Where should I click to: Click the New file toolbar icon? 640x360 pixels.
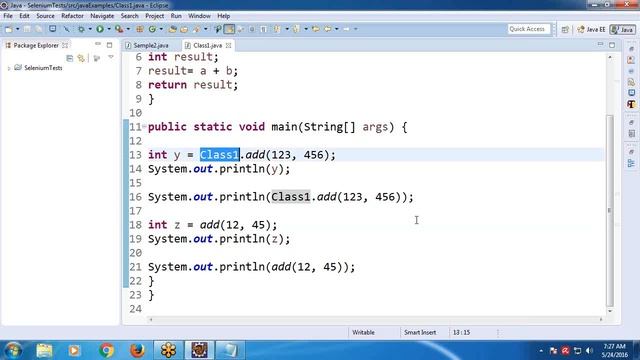pos(9,29)
